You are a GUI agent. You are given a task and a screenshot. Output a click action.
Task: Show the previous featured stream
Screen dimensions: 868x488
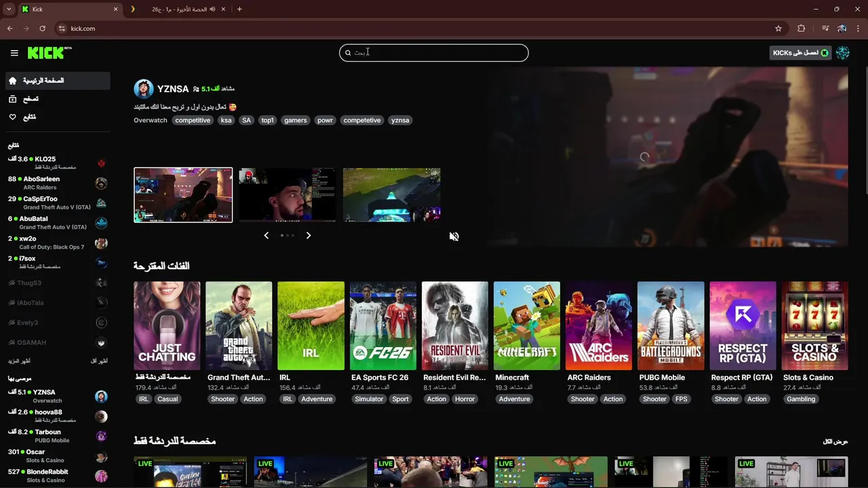[x=266, y=235]
